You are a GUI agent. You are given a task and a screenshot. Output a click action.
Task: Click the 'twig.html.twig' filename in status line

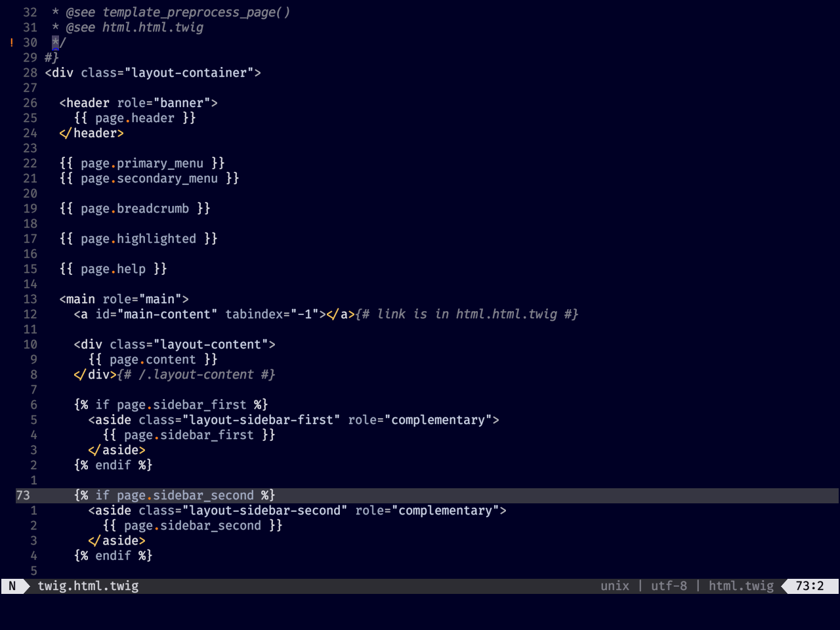(x=88, y=586)
